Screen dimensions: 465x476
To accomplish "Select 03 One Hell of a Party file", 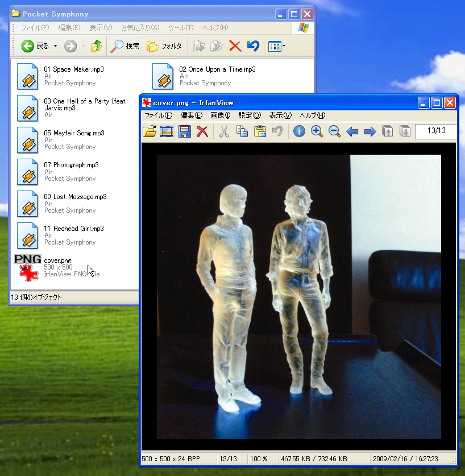I will click(x=72, y=108).
